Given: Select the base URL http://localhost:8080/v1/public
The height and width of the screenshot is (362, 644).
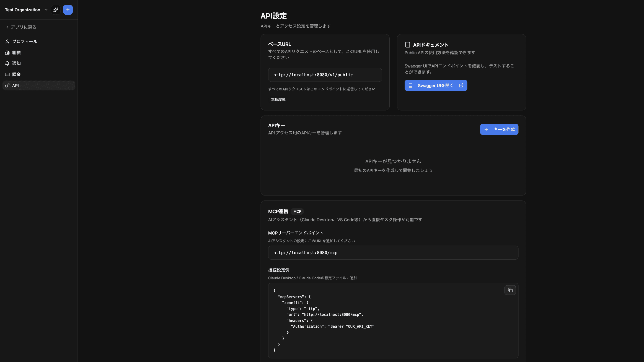Looking at the screenshot, I should tap(324, 75).
